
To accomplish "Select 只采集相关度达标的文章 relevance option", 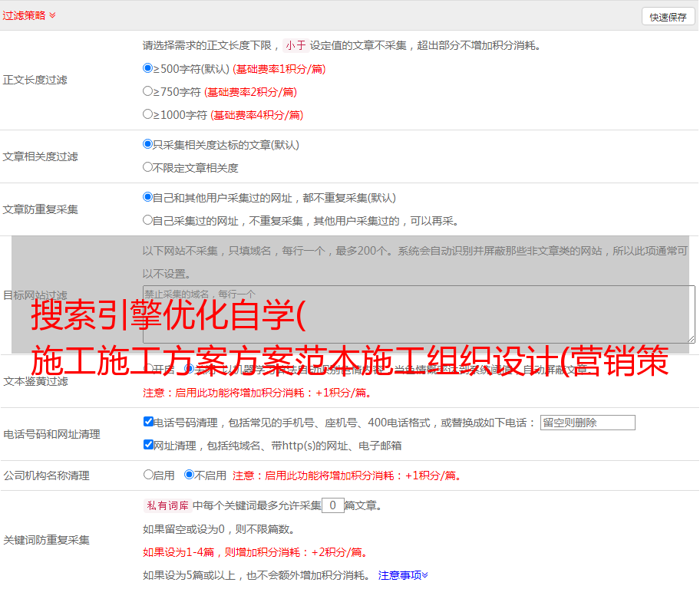I will coord(148,144).
